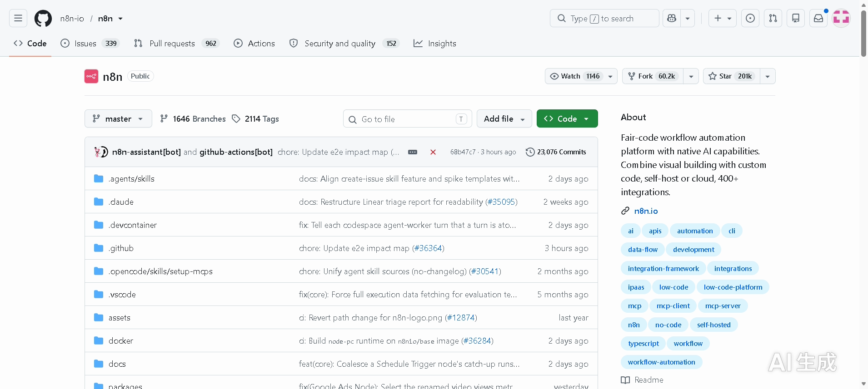This screenshot has height=389, width=868.
Task: Open pull request #12874 link
Action: pyautogui.click(x=461, y=318)
